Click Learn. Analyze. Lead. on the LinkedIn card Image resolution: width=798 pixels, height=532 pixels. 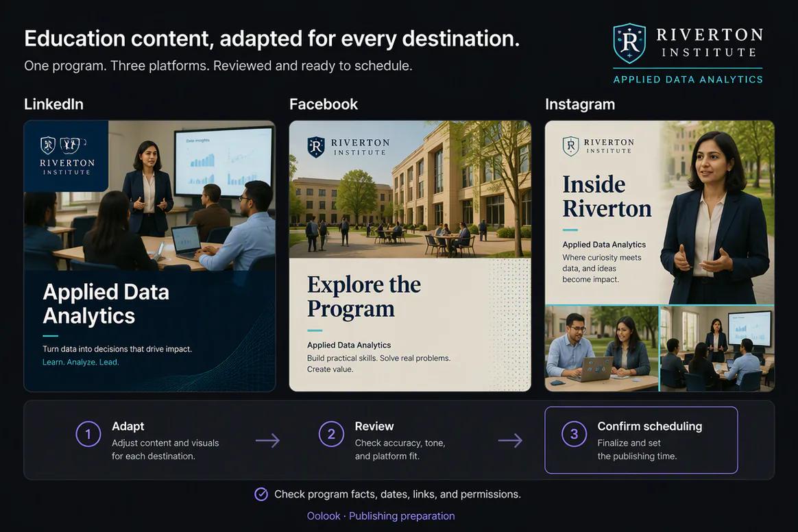coord(80,362)
